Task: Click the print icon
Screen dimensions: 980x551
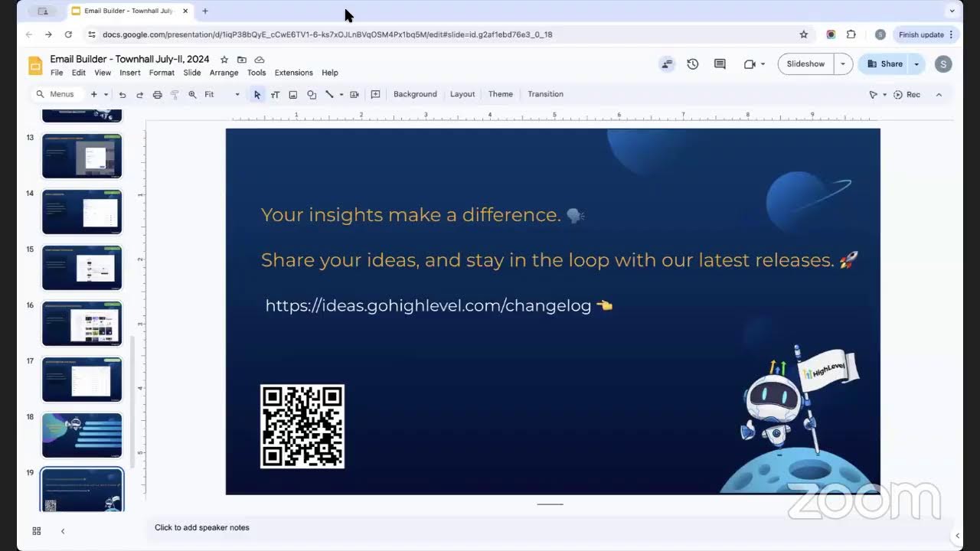Action: 157,95
